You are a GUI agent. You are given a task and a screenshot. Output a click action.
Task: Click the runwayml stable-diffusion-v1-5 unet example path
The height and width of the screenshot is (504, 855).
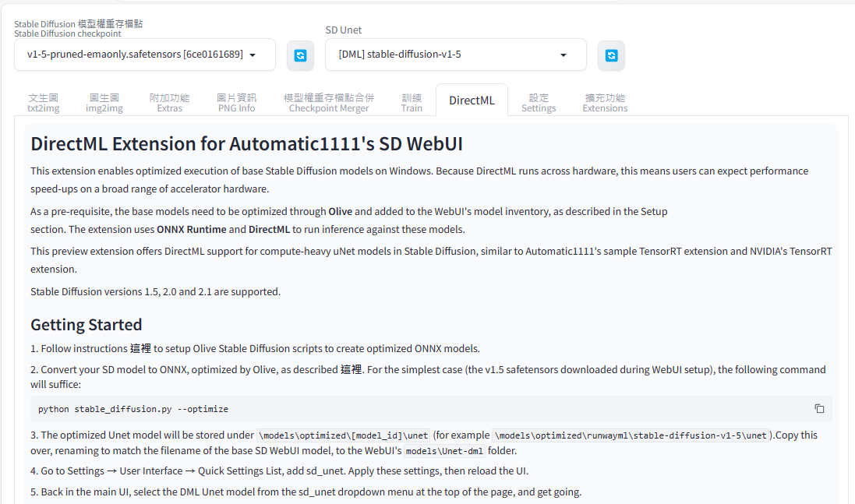pos(631,435)
